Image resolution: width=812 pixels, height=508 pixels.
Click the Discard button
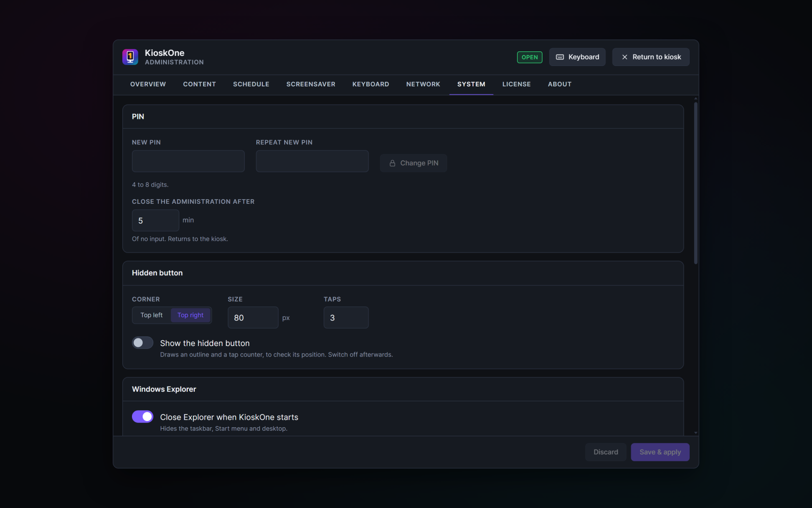(606, 452)
